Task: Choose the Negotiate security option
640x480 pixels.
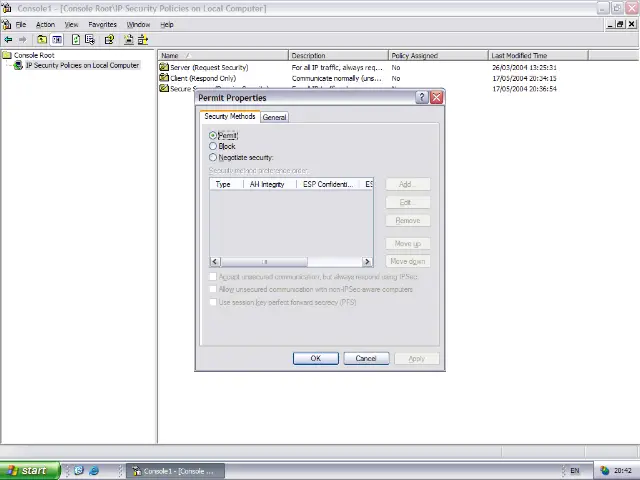Action: click(x=213, y=157)
